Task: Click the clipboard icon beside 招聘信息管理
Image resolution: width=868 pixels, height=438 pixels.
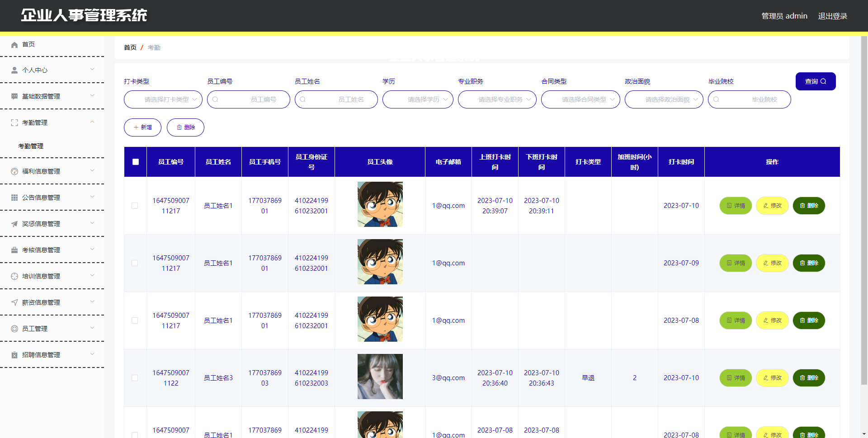Action: tap(14, 355)
